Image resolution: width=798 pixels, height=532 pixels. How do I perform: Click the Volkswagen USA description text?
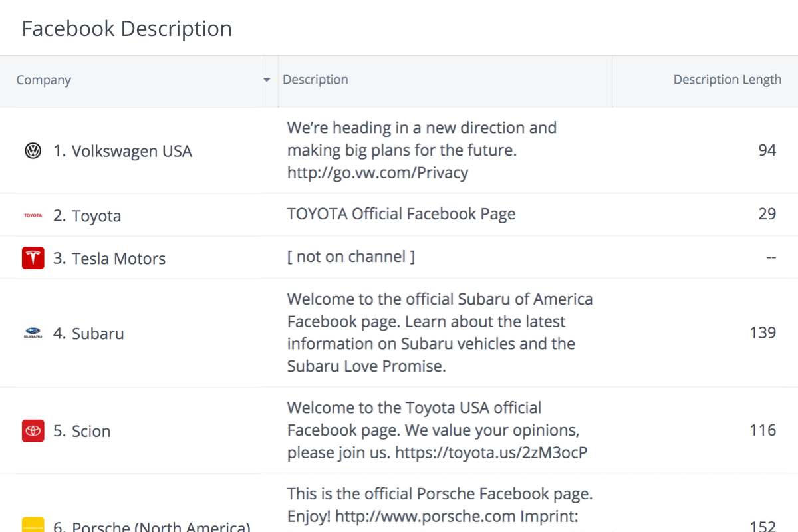(x=422, y=150)
